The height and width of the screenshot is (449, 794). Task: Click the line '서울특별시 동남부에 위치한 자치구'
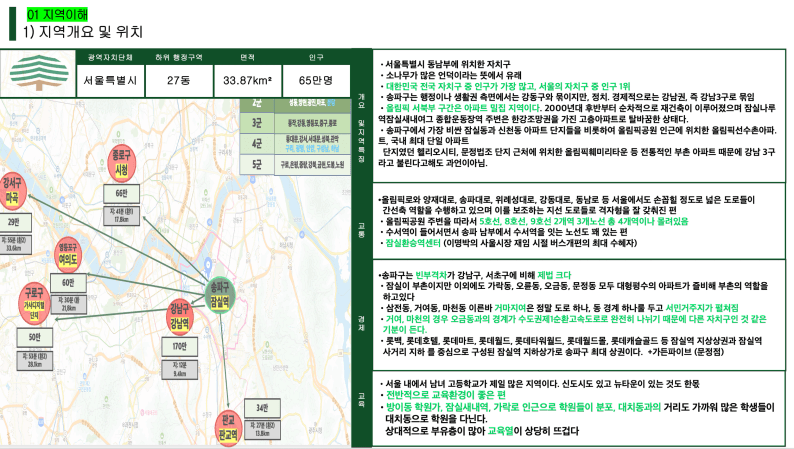click(448, 64)
